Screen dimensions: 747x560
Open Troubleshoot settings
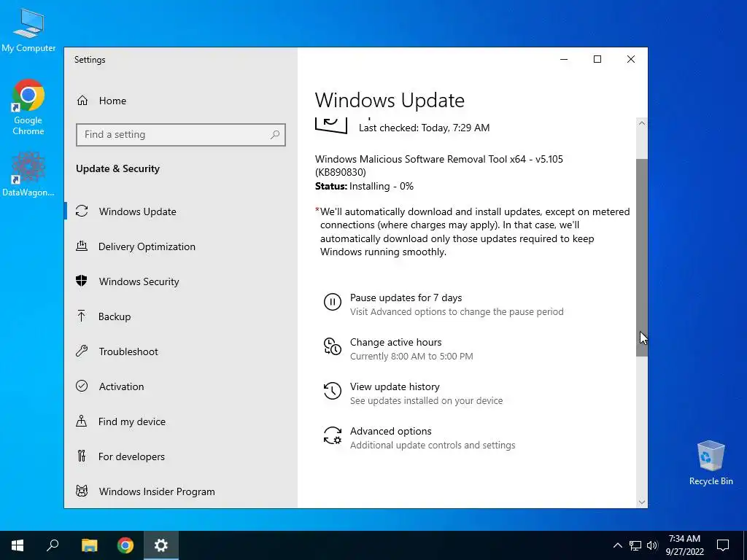click(x=181, y=351)
